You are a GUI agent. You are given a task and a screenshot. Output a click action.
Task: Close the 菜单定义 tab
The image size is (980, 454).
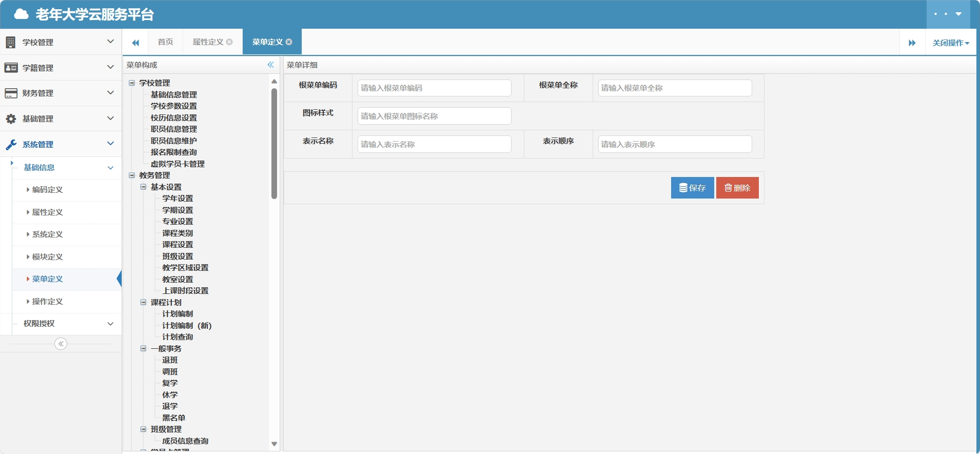289,42
